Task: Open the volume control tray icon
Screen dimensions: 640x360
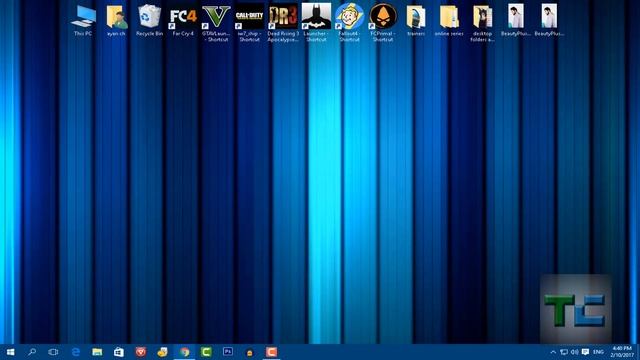Action: pos(575,352)
